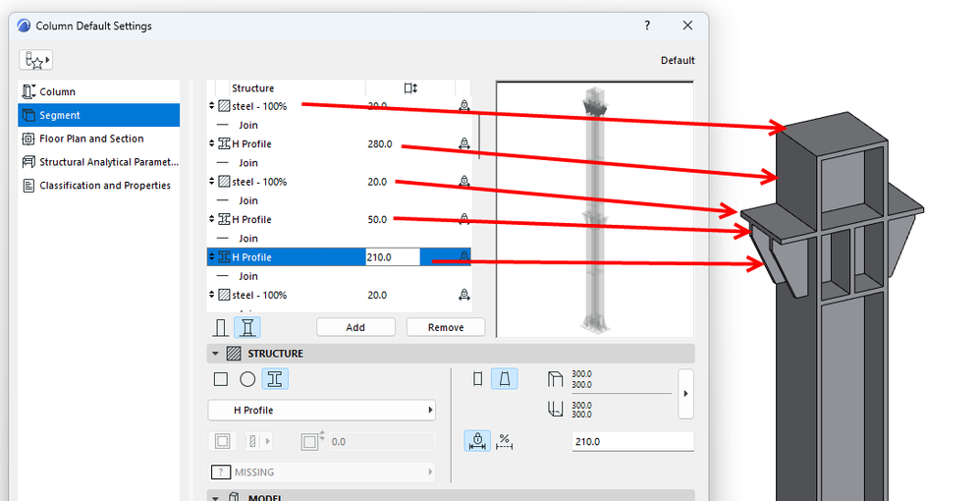Click the segment top dimensions icon
Viewport: 980px width, 501px height.
coord(555,379)
